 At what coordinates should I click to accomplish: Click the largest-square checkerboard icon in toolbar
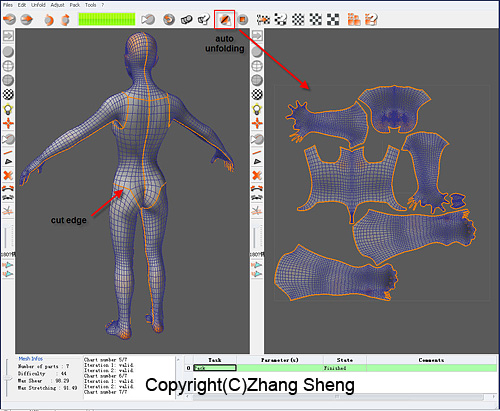333,20
